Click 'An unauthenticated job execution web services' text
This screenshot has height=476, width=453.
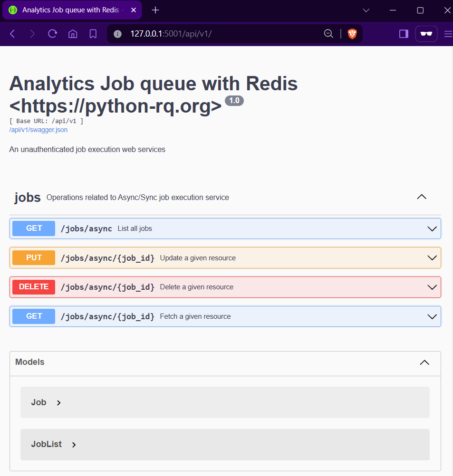(87, 149)
